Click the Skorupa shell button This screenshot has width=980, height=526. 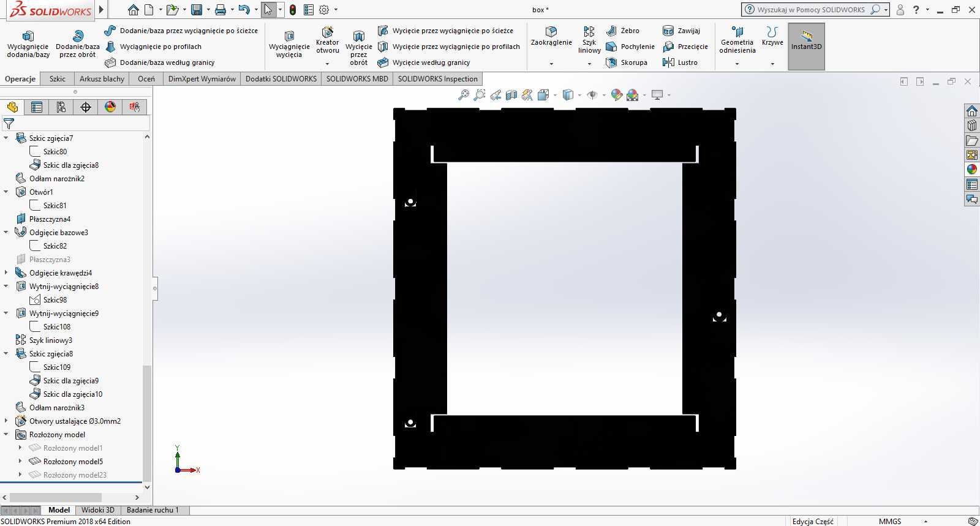pyautogui.click(x=627, y=62)
